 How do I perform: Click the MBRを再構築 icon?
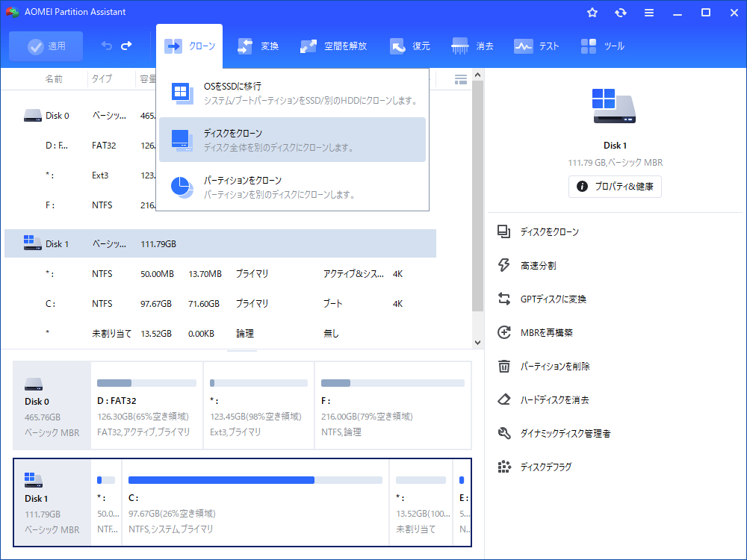coord(503,332)
